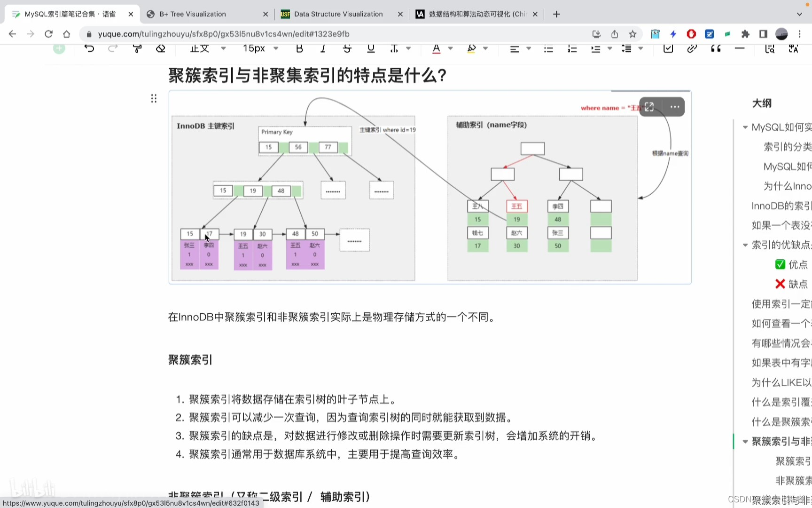The image size is (812, 508).
Task: Click the text alignment icon
Action: click(515, 48)
